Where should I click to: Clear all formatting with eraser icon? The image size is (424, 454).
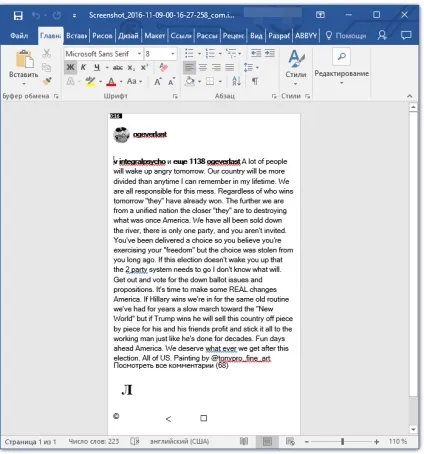[163, 68]
